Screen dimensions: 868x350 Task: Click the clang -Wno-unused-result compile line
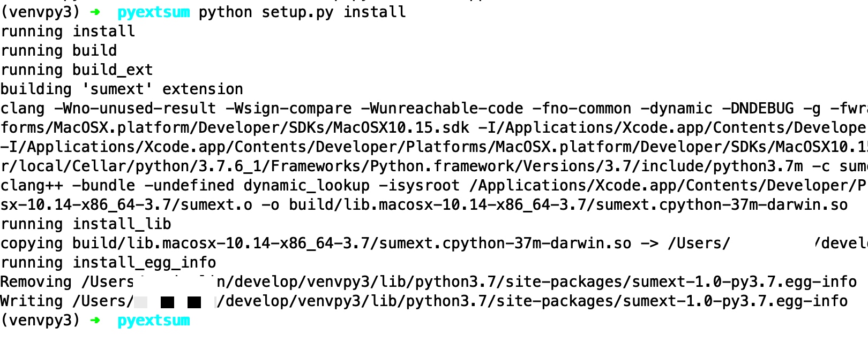coord(434,109)
